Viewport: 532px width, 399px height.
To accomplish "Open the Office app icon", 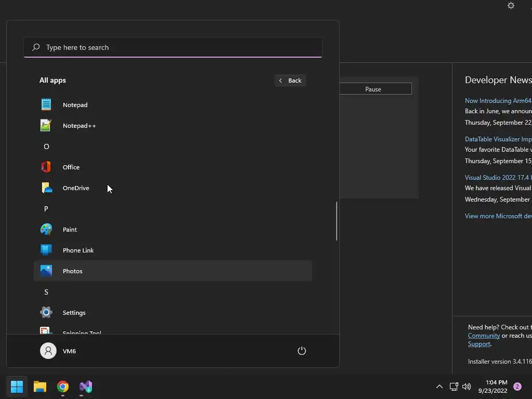I will [46, 167].
